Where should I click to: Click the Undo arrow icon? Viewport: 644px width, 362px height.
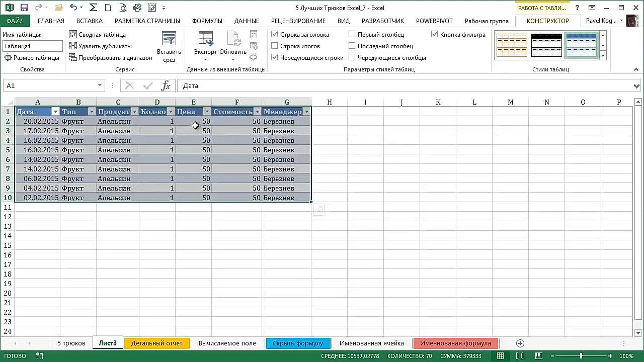73,8
